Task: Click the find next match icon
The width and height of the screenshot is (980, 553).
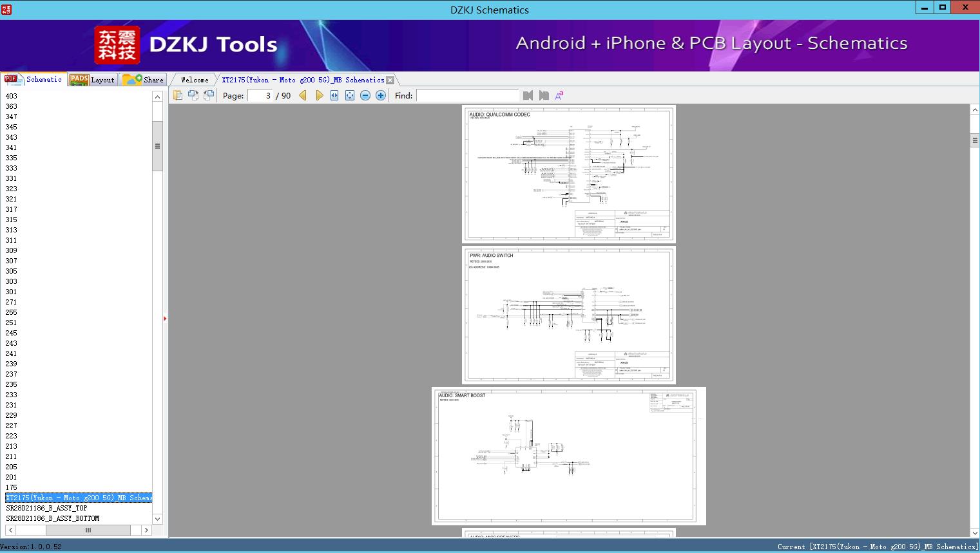Action: point(544,95)
